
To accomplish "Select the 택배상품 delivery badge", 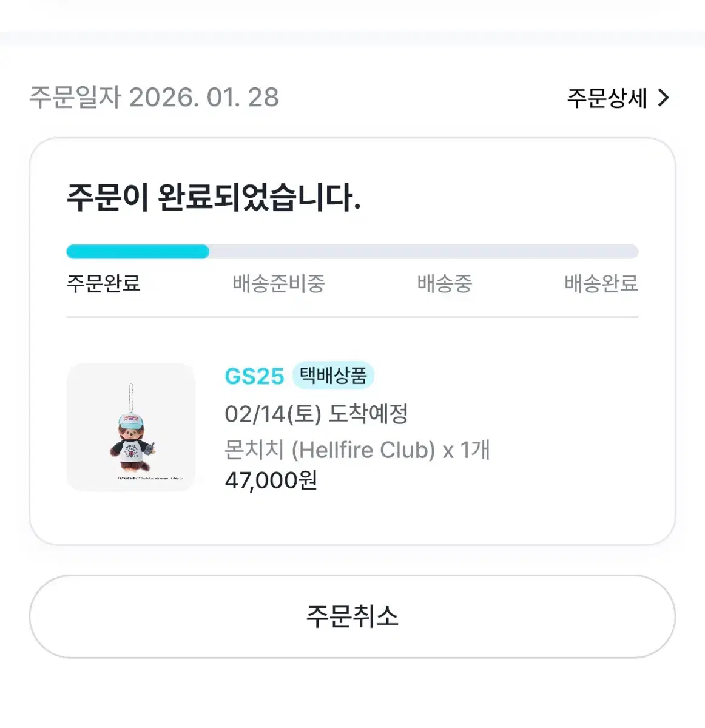I will pos(333,376).
